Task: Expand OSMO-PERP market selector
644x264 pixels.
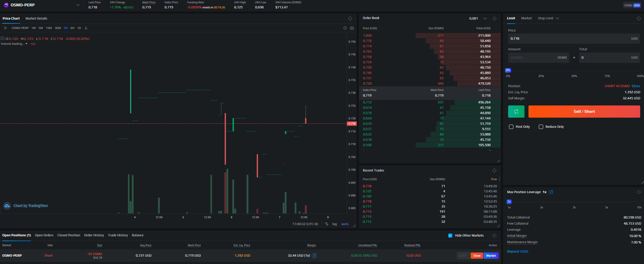Action: (78, 5)
